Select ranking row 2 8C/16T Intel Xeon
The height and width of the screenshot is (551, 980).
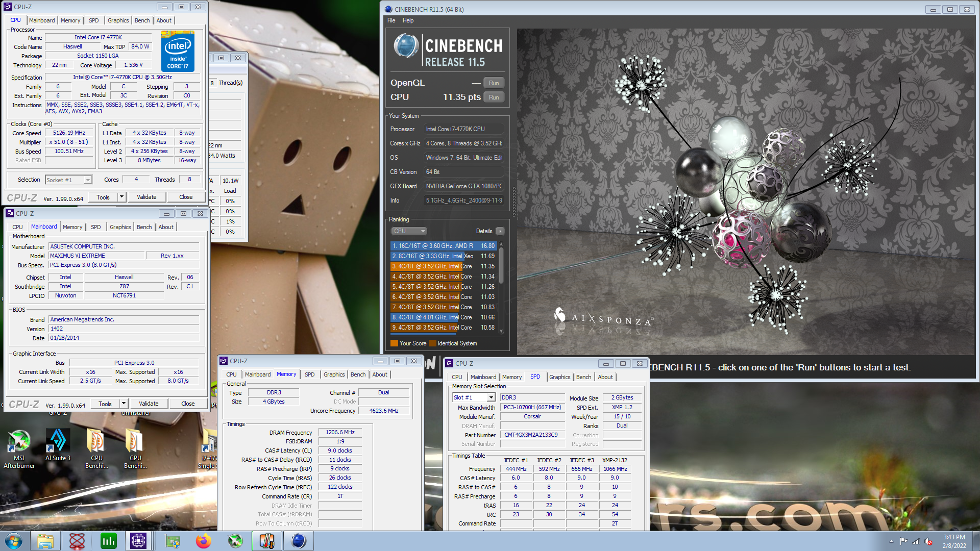(x=444, y=256)
